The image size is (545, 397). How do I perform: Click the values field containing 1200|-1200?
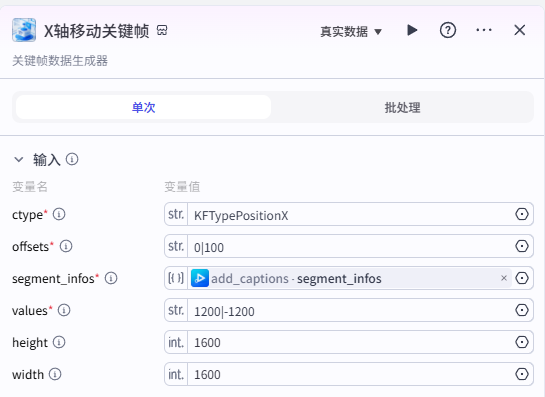349,310
